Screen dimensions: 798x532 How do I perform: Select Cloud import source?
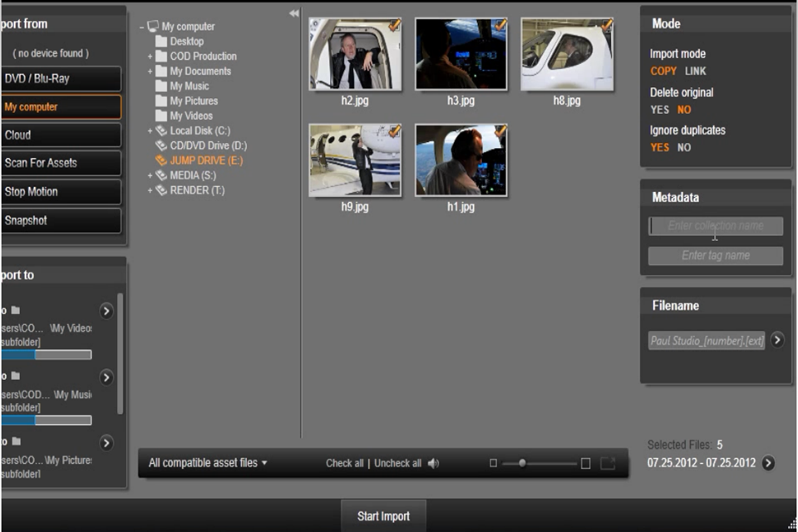(61, 135)
